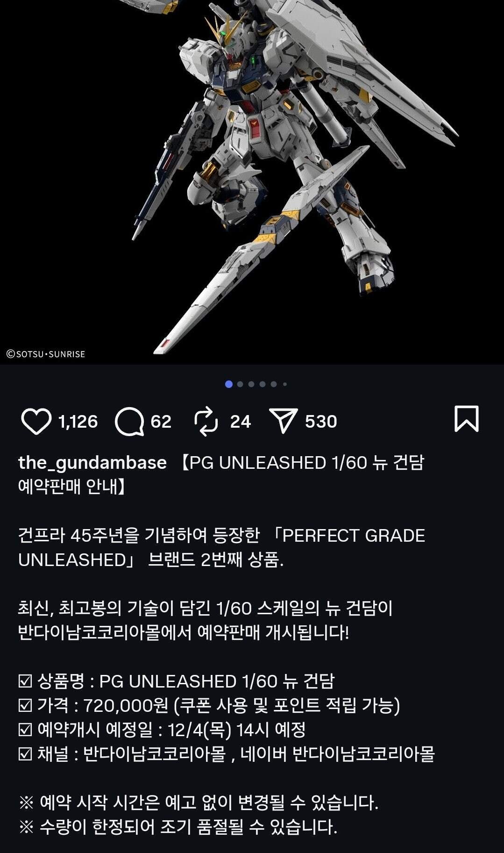Tap the Nu Gundam product image
Screen dimensions: 504x853
252,182
